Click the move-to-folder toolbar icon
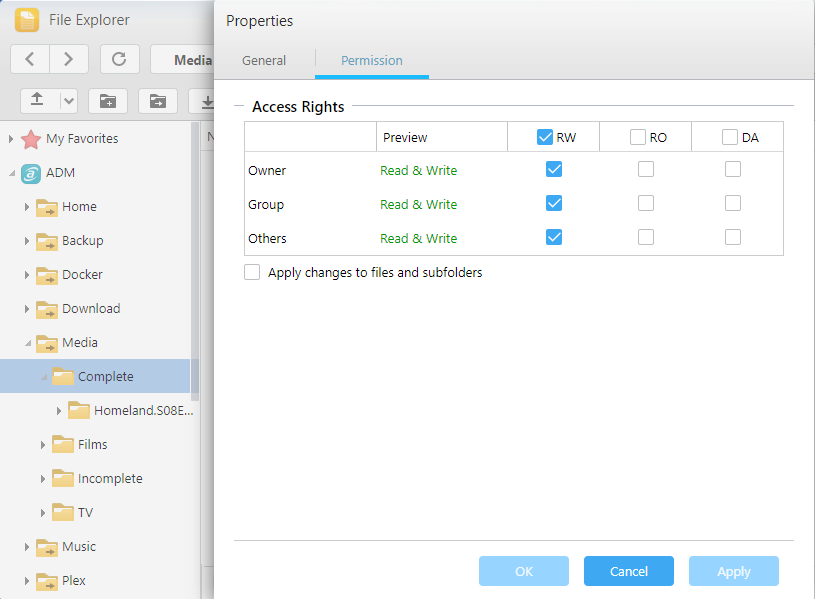This screenshot has height=599, width=815. 157,100
